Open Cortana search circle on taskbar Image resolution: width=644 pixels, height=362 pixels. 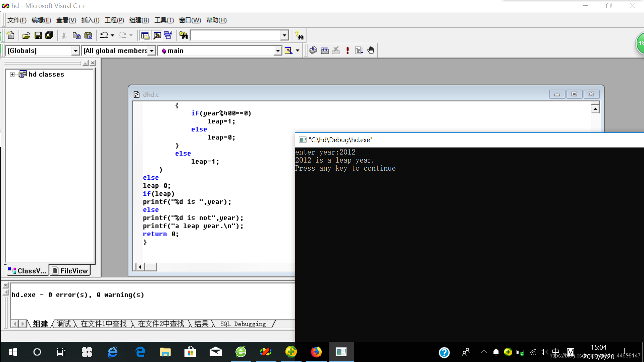(37, 352)
